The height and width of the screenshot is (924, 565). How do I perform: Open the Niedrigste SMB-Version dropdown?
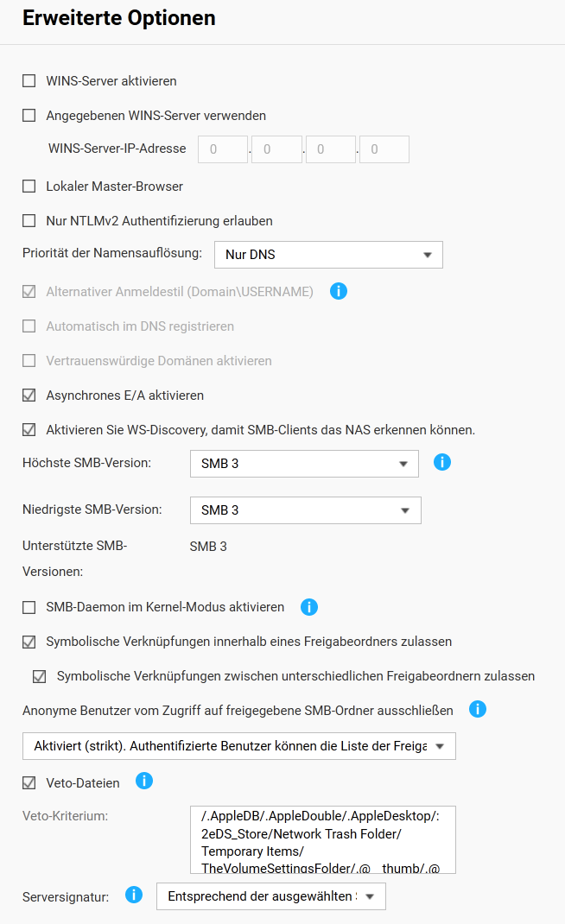click(x=305, y=510)
